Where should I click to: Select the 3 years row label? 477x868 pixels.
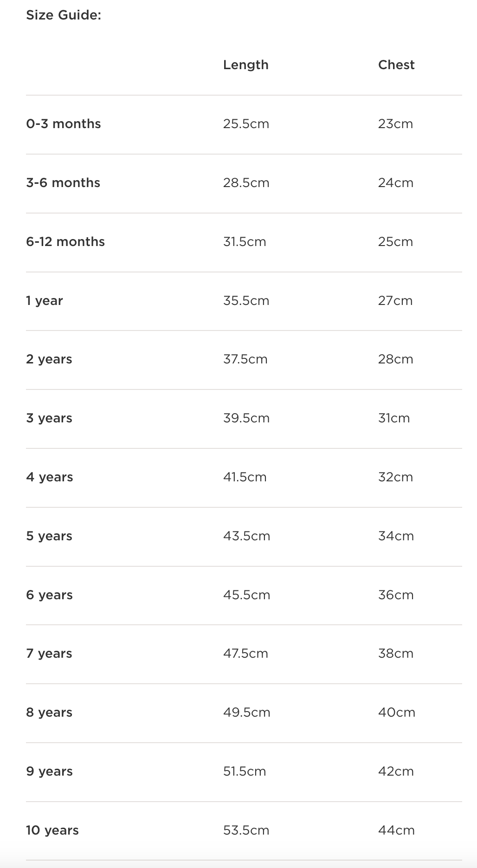tap(49, 418)
